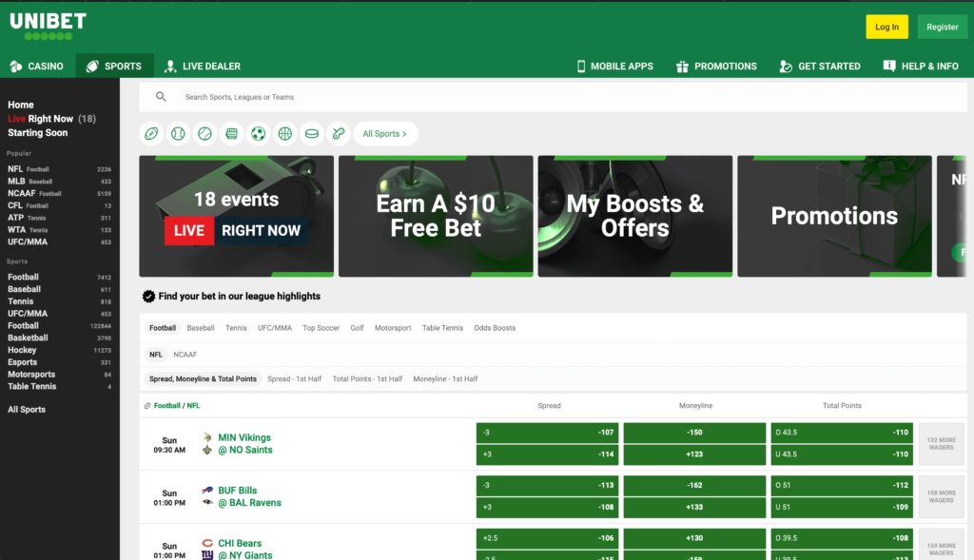This screenshot has width=974, height=560.
Task: Go to Home in the sidebar
Action: [x=21, y=105]
